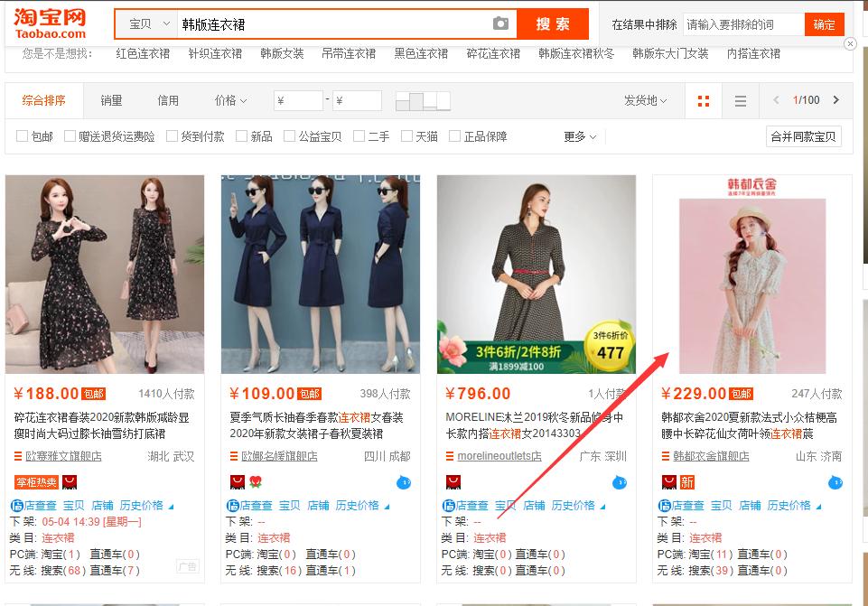Select the 综合排序 default sort tab
868x606 pixels.
[x=43, y=100]
